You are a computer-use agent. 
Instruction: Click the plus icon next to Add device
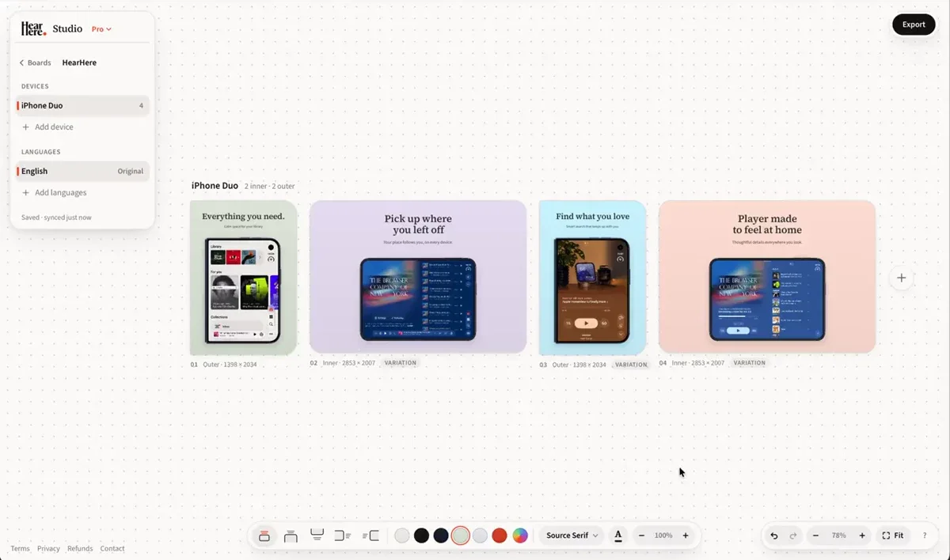pos(25,127)
